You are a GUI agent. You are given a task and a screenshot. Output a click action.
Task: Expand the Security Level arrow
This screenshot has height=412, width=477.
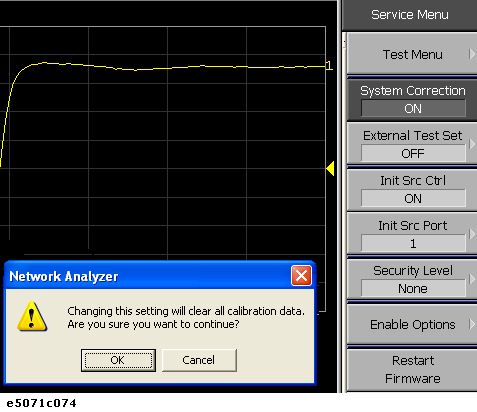(x=471, y=279)
